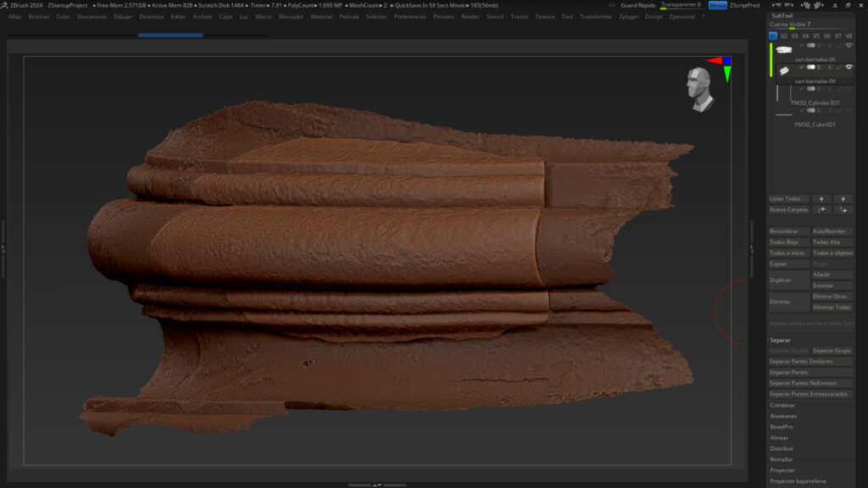Open the Zplugin menu
The height and width of the screenshot is (488, 868).
[x=629, y=16]
